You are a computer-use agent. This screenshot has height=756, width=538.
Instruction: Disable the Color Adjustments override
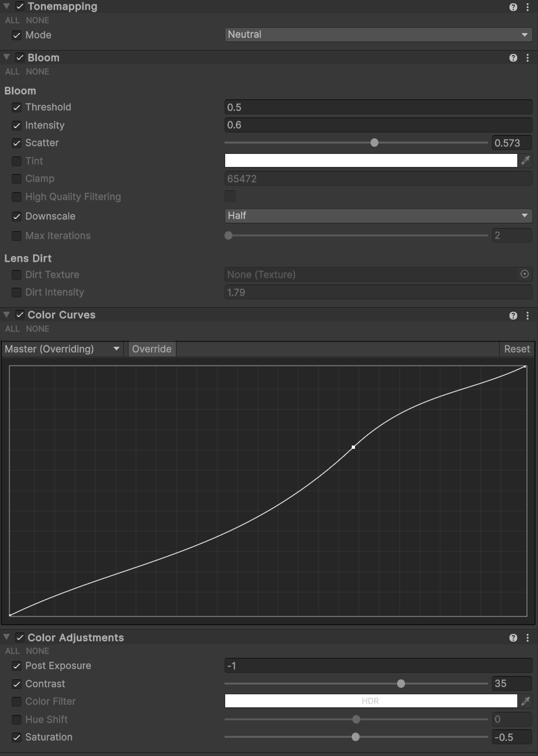click(x=19, y=637)
